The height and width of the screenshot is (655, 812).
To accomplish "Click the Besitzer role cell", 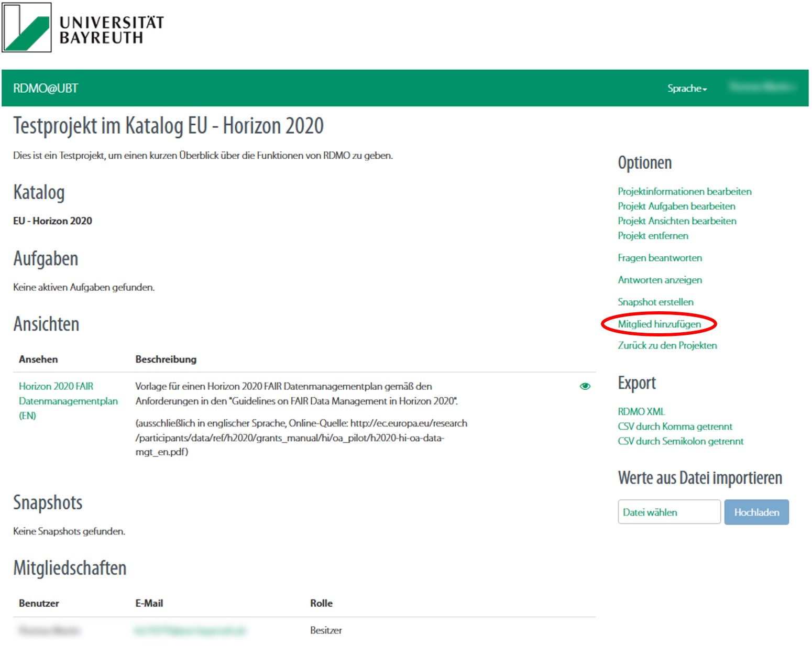I will click(x=326, y=630).
